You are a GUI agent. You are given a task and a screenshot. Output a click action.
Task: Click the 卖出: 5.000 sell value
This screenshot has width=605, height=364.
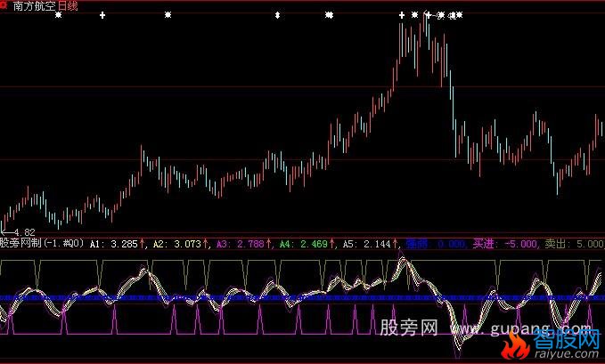(575, 244)
